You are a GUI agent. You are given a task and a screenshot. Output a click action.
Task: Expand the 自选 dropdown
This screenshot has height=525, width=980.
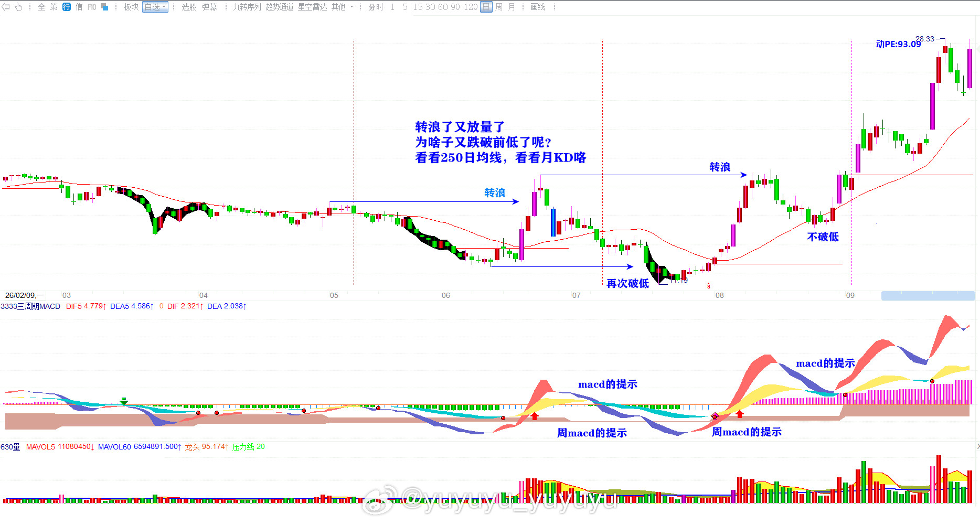click(x=155, y=7)
